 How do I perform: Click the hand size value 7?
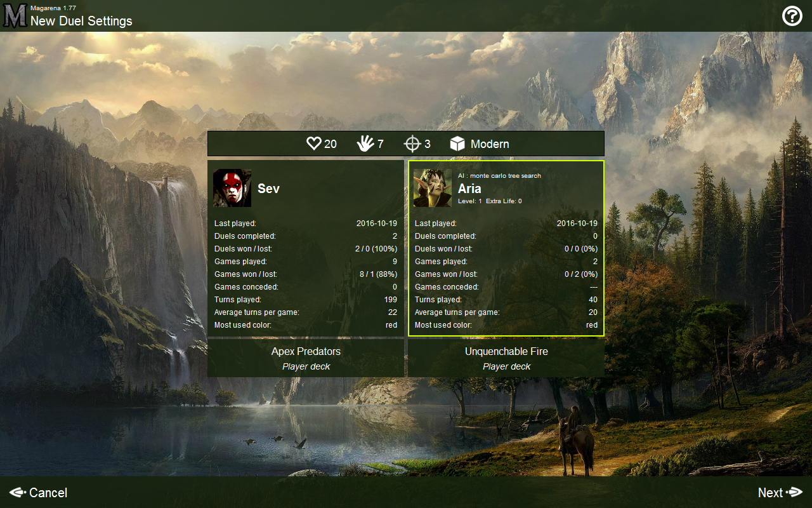pyautogui.click(x=381, y=144)
